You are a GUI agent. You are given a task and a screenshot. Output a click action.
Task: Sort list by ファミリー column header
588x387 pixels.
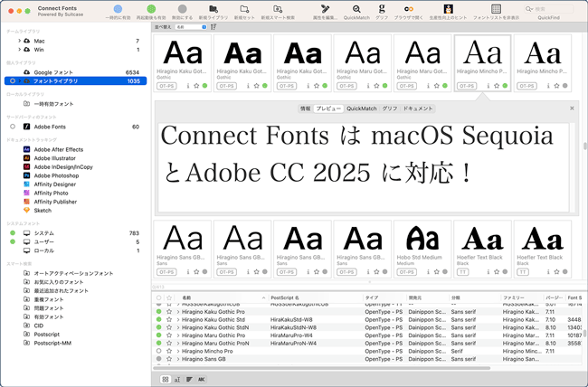[x=522, y=297]
